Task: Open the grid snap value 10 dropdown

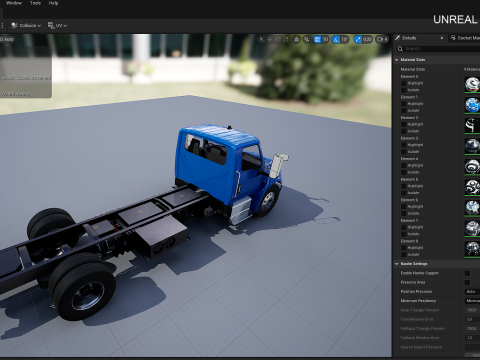Action: click(x=325, y=39)
